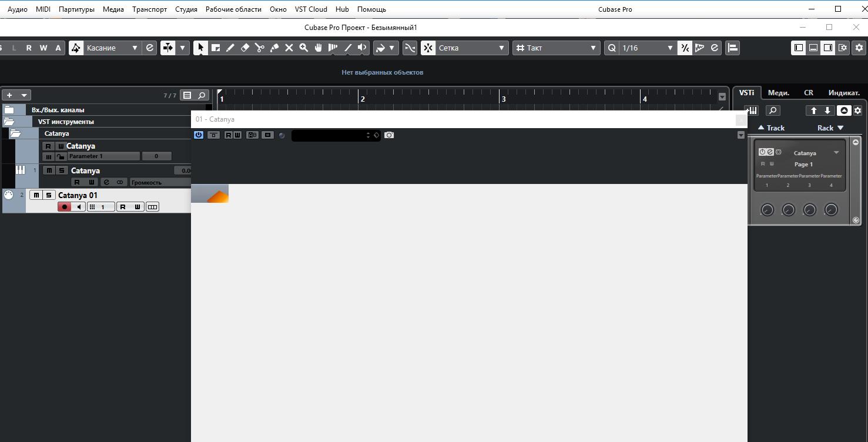This screenshot has height=442, width=868.
Task: Select the hand tool in the toolbar
Action: [x=319, y=48]
